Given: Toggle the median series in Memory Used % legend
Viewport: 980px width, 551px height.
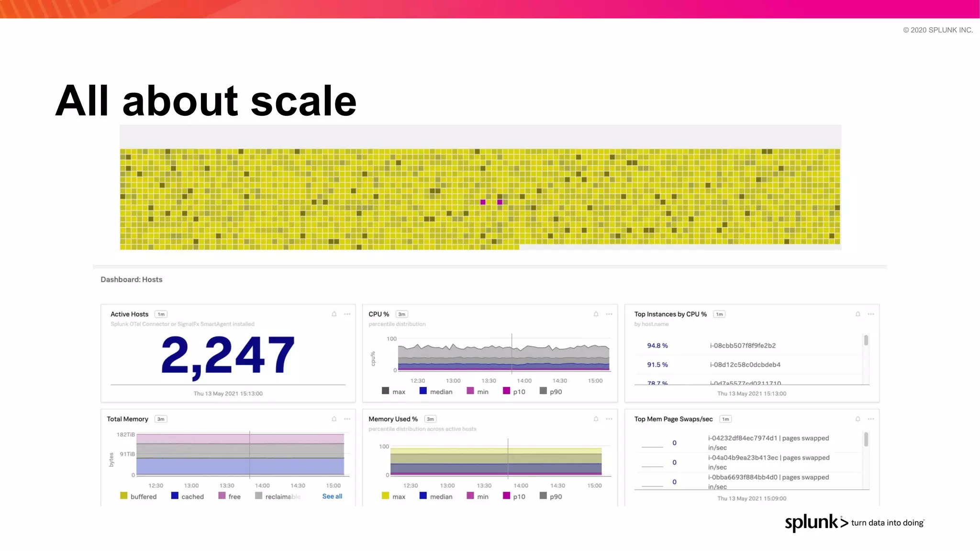Looking at the screenshot, I should [436, 496].
